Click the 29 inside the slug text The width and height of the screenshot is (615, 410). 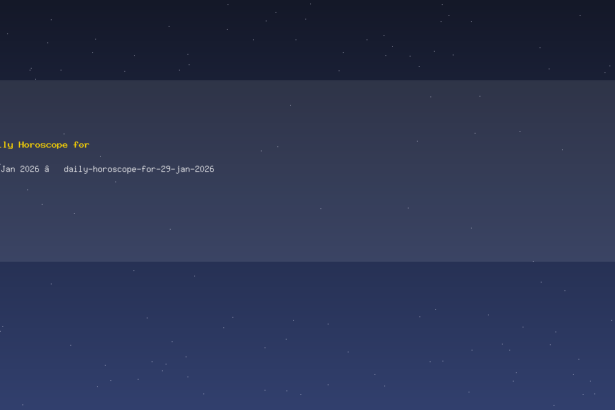tap(165, 169)
